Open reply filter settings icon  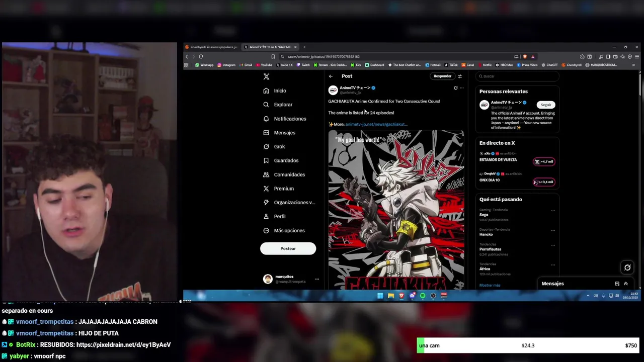[459, 76]
